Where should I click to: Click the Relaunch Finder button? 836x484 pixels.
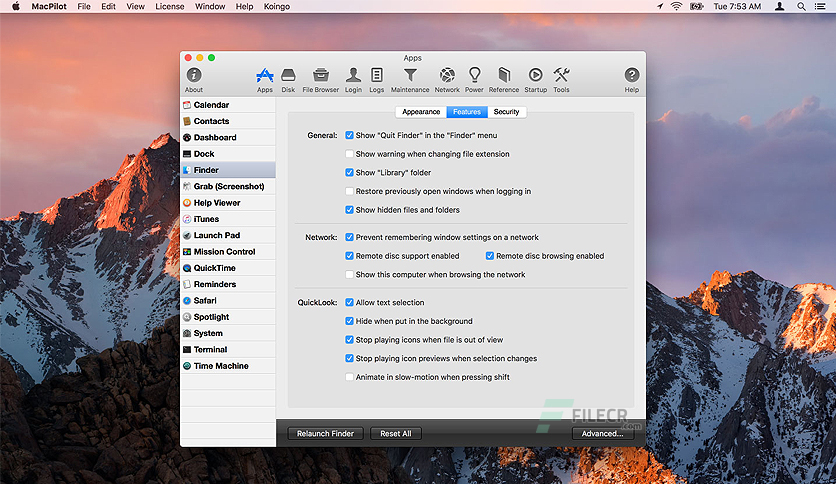325,434
